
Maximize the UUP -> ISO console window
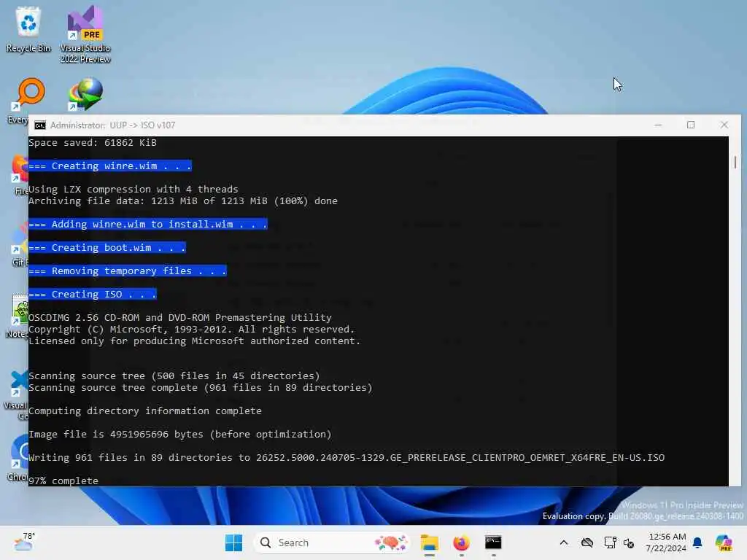691,125
